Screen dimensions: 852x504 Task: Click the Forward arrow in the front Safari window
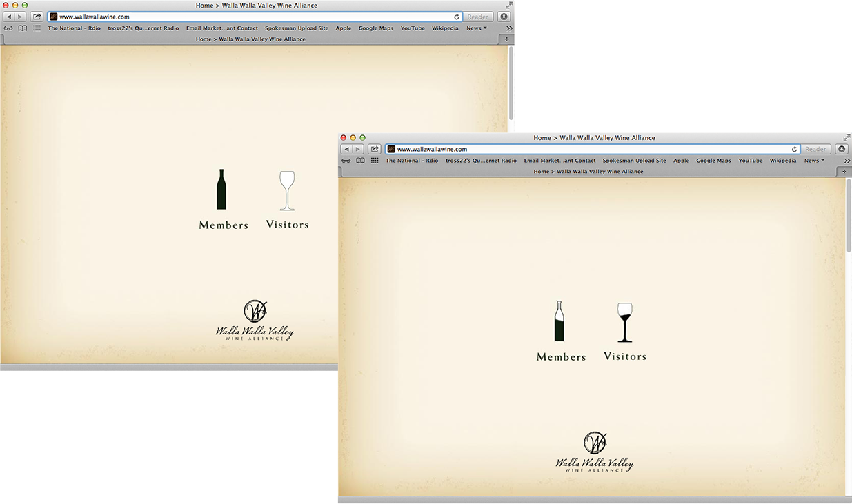[x=358, y=149]
